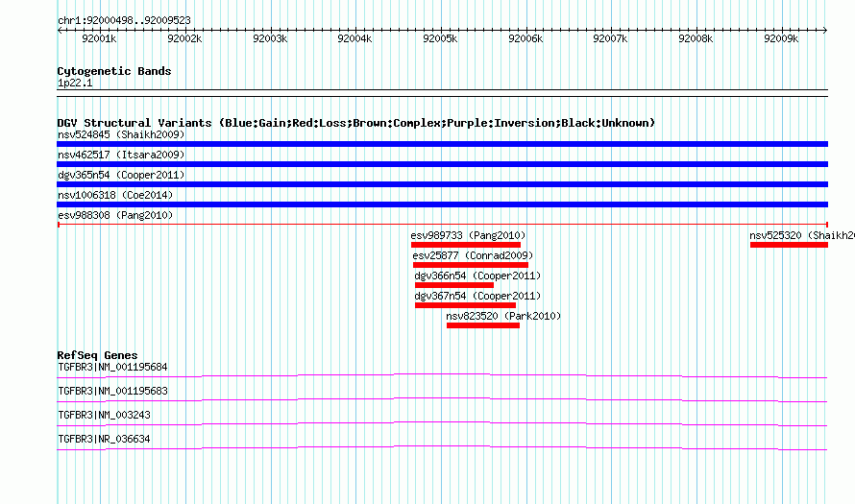Select the dgv366n54 (Cooper2011) label
855x504 pixels.
tap(477, 276)
